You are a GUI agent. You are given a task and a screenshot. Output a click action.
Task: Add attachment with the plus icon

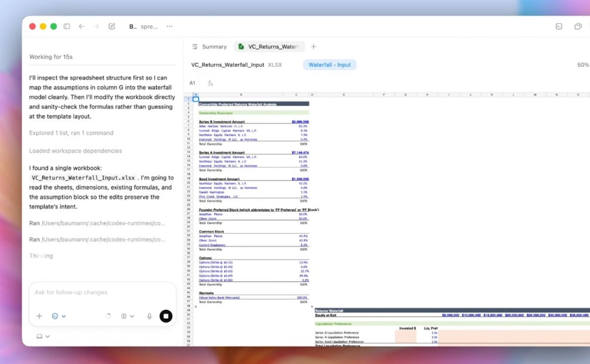(39, 316)
